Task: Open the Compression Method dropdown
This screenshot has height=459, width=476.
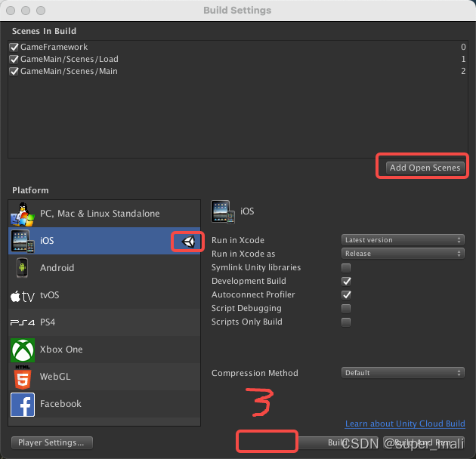Action: (403, 373)
